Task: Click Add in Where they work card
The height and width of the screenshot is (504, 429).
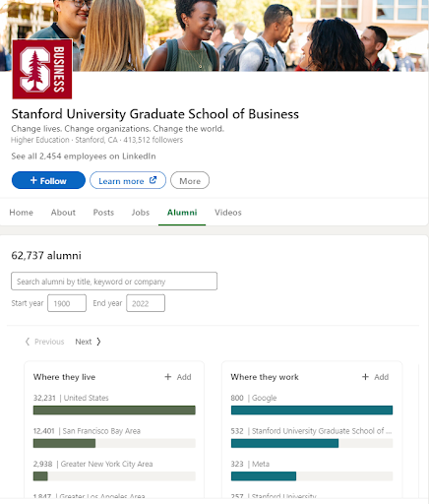Action: point(375,377)
